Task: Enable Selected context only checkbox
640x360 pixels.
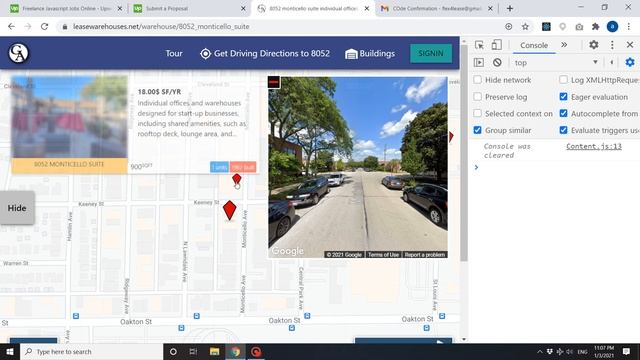Action: 478,113
